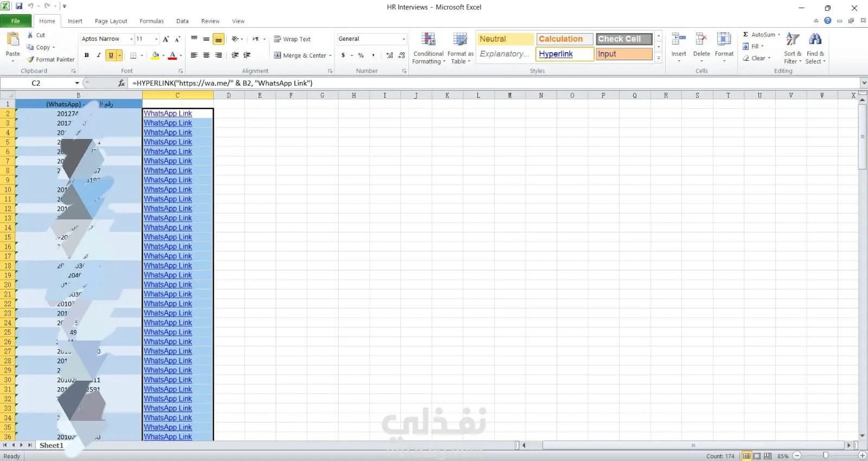Apply the Hyperlink cell style
Screen dimensions: 868x461
[x=565, y=54]
